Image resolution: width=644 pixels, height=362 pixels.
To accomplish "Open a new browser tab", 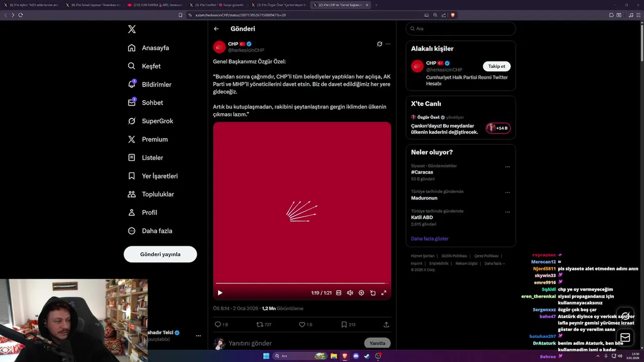I will (x=376, y=5).
